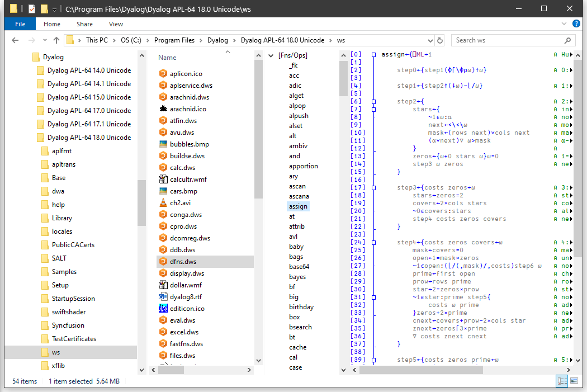Open the address bar history dropdown
The image size is (587, 392).
[429, 40]
